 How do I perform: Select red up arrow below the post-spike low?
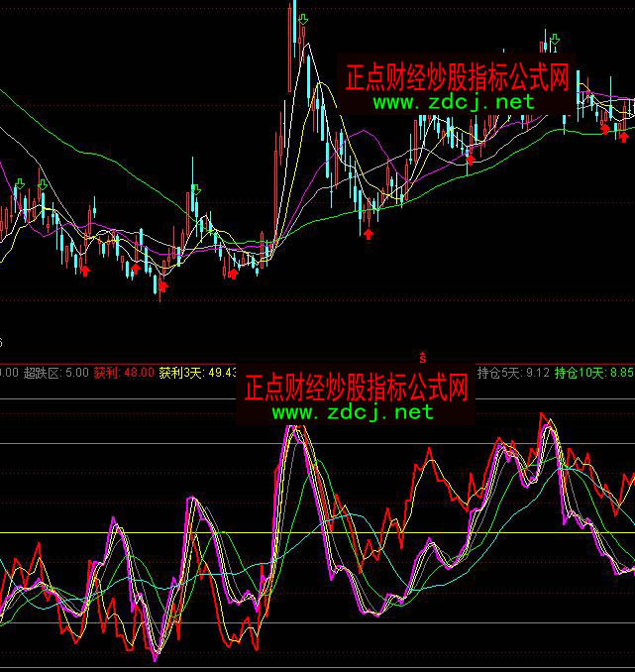click(x=369, y=234)
